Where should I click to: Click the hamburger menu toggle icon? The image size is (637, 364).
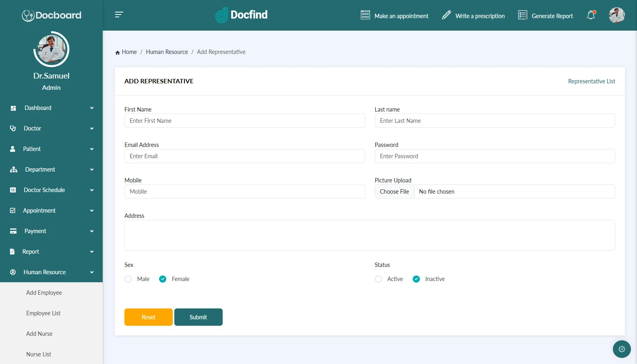click(119, 15)
